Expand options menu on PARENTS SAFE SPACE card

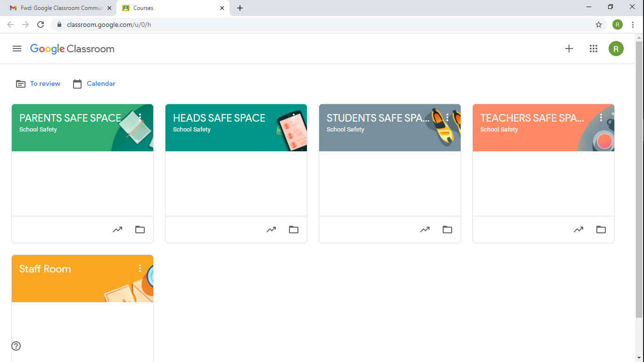coord(140,117)
